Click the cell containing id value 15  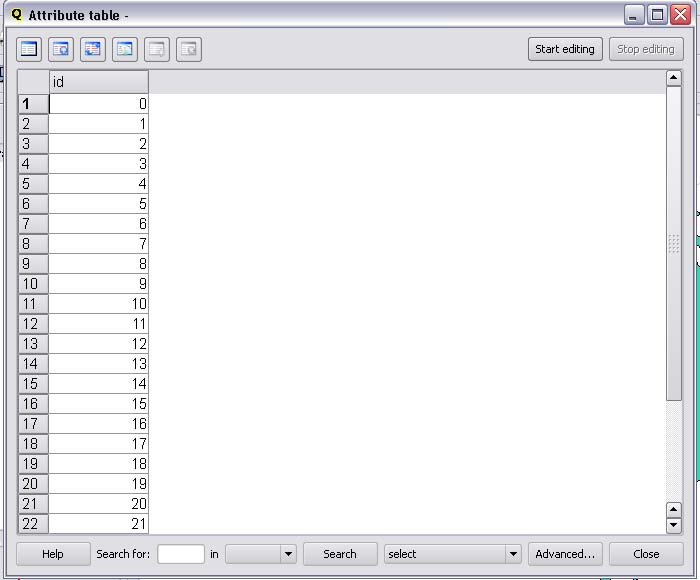tap(98, 404)
